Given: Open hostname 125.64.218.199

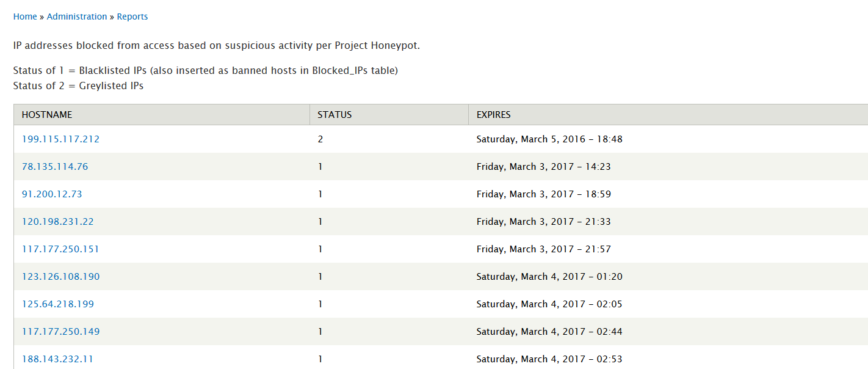Looking at the screenshot, I should pos(58,304).
